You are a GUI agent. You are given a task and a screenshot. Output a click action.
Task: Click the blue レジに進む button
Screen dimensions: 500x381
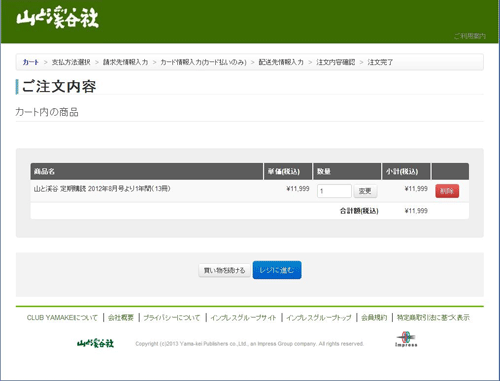tap(277, 270)
